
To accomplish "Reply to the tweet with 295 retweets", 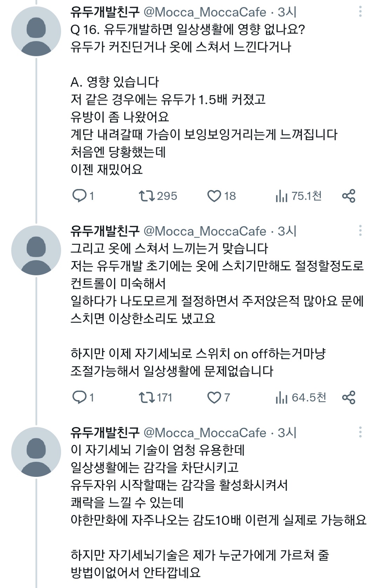I will pos(79,196).
